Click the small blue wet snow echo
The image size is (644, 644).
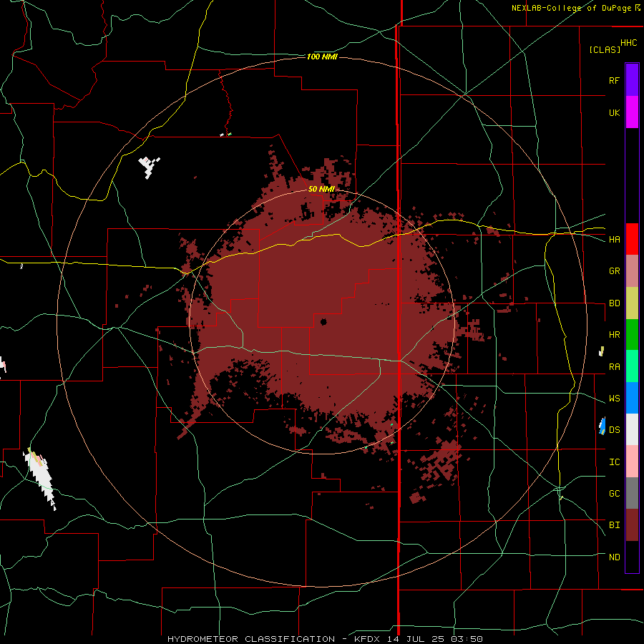coord(602,426)
